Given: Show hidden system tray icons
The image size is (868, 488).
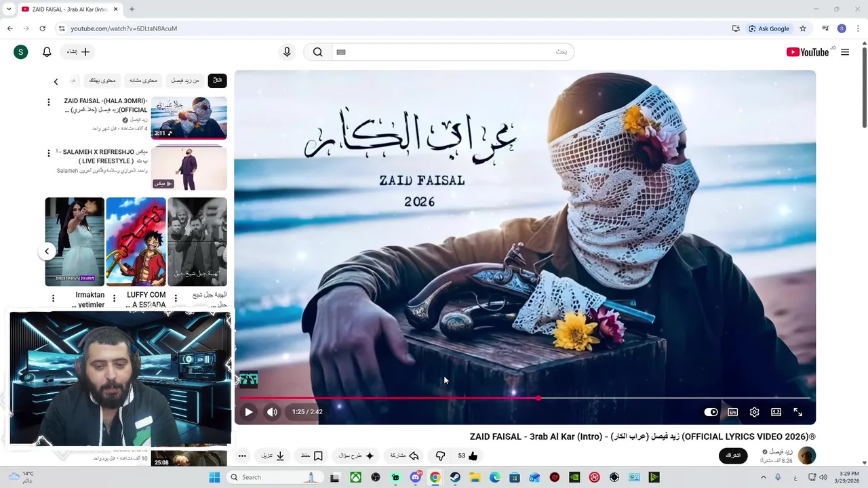Looking at the screenshot, I should tap(762, 477).
